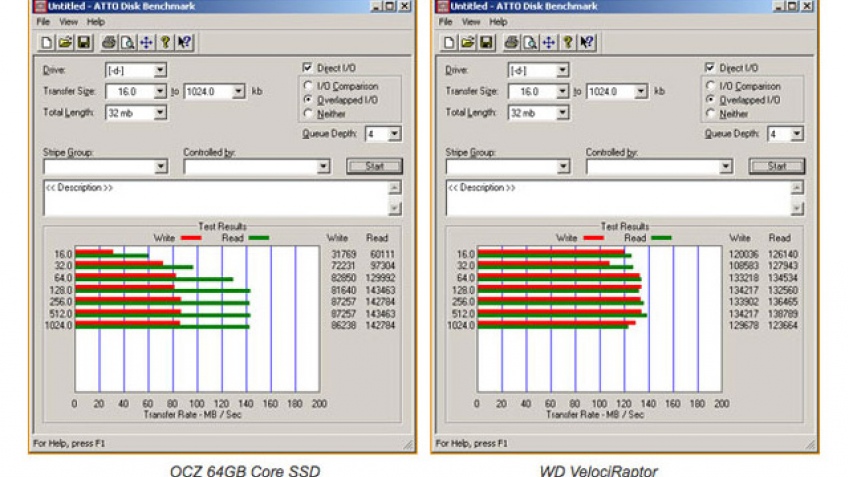
Task: Click Print icon in left window toolbar
Action: (x=109, y=42)
